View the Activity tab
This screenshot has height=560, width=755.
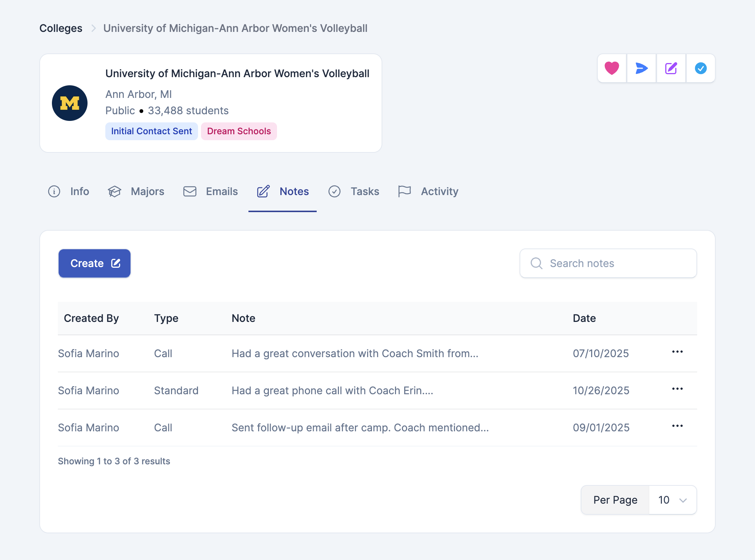tap(428, 191)
